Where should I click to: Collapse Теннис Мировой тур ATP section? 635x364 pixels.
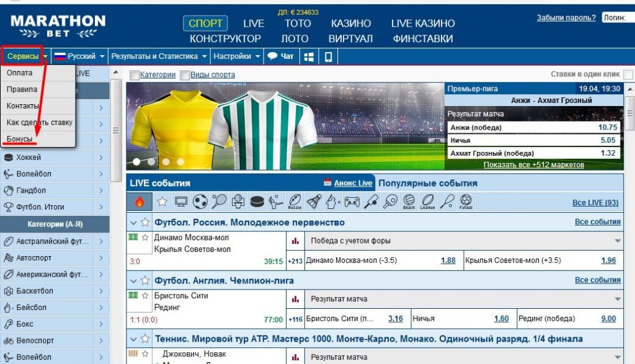click(x=133, y=339)
